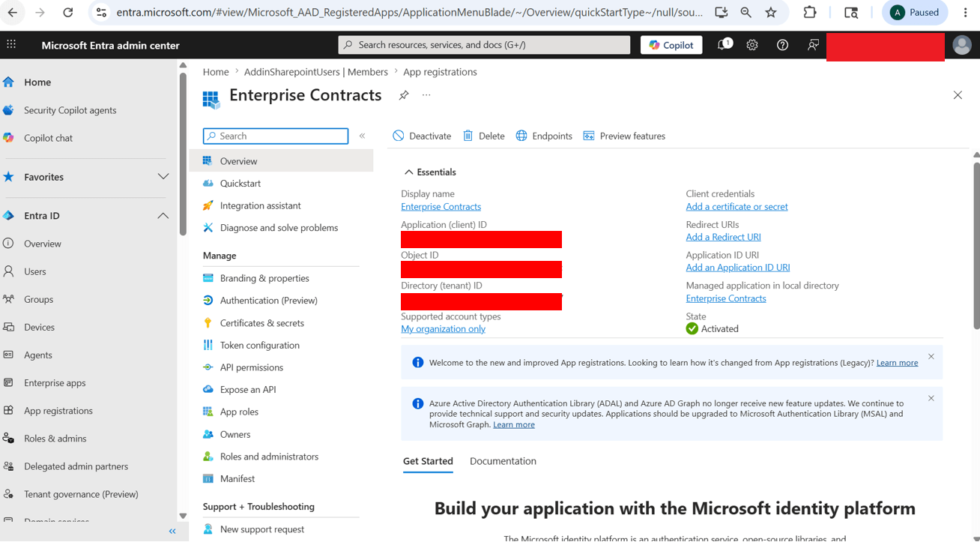The image size is (980, 542).
Task: Open Preview features from the toolbar
Action: click(x=624, y=136)
